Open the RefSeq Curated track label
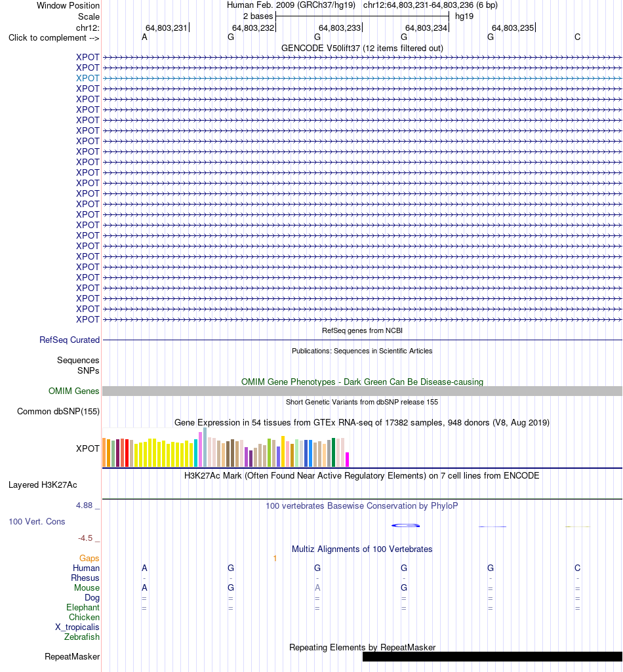This screenshot has width=623, height=672. (x=70, y=340)
